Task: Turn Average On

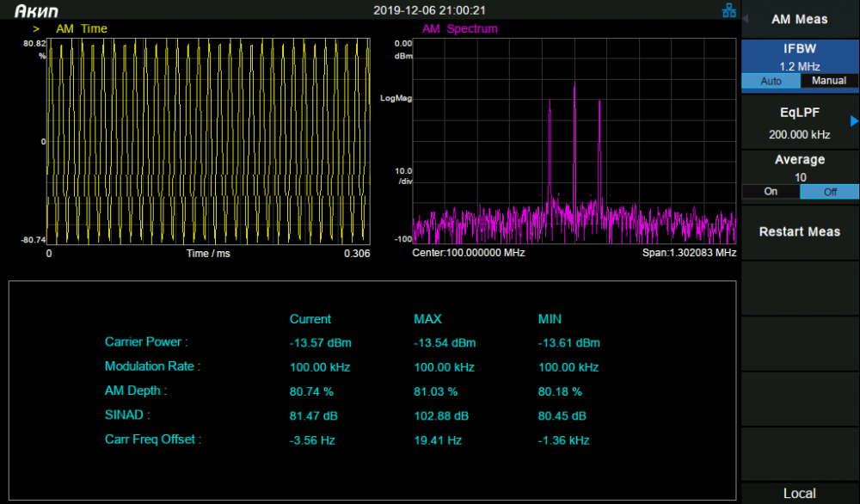Action: tap(771, 192)
